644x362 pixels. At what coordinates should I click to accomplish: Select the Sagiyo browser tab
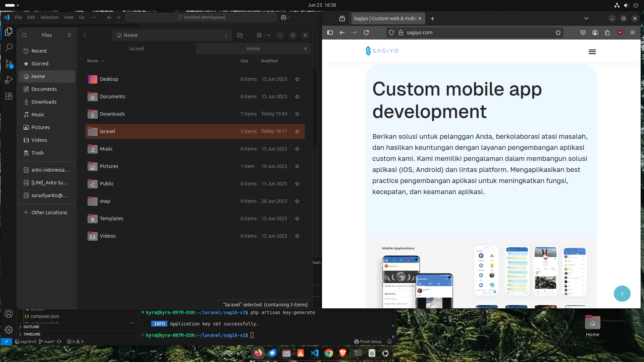pyautogui.click(x=385, y=18)
